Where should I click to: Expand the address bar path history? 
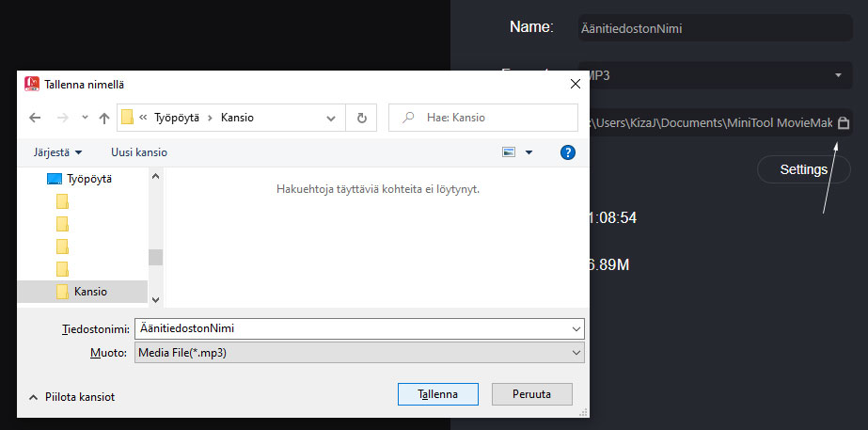point(331,118)
